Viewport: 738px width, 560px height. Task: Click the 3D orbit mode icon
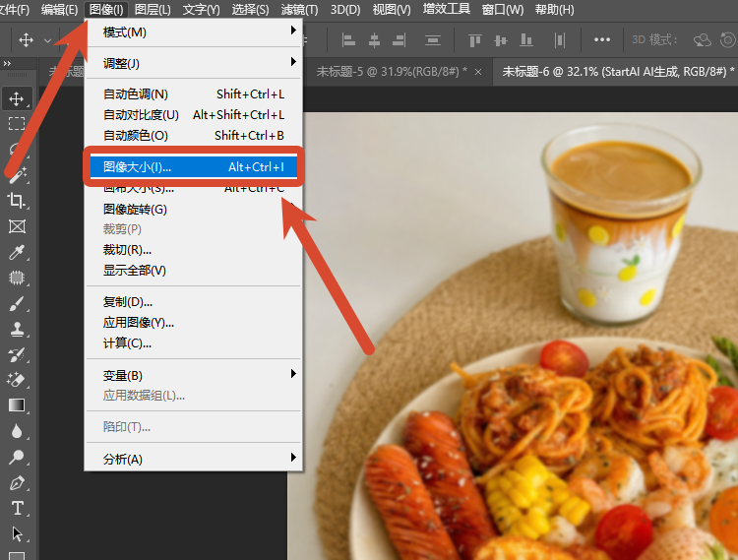pos(703,40)
